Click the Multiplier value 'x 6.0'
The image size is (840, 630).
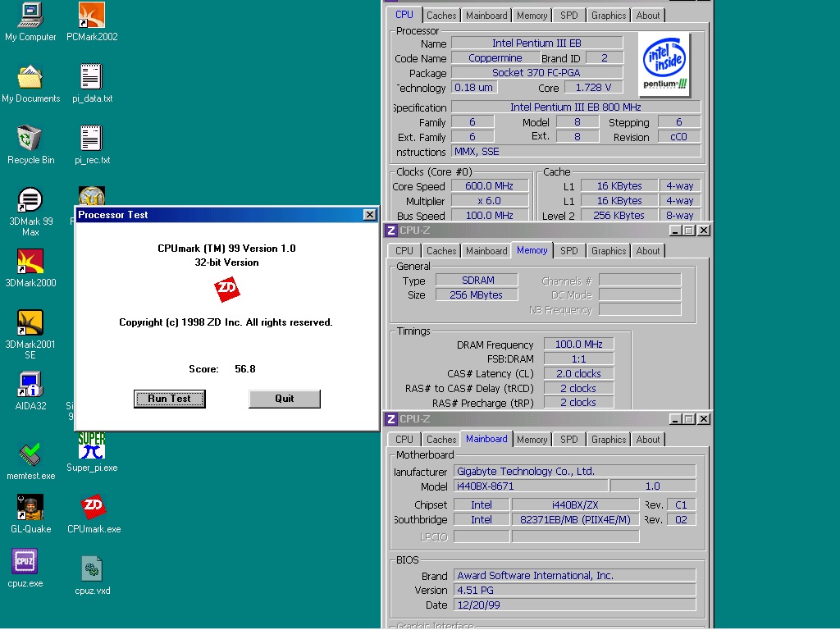point(490,201)
